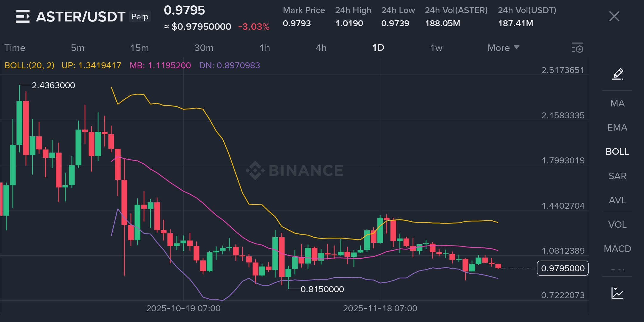This screenshot has height=322, width=644.
Task: Click the current price marker 0.9795000
Action: [563, 268]
